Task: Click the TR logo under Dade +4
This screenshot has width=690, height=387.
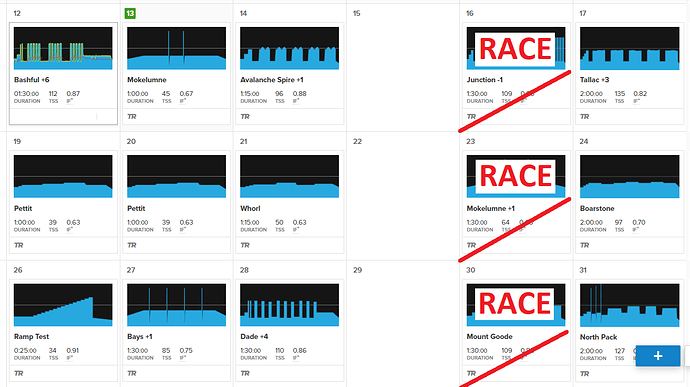Action: (245, 373)
